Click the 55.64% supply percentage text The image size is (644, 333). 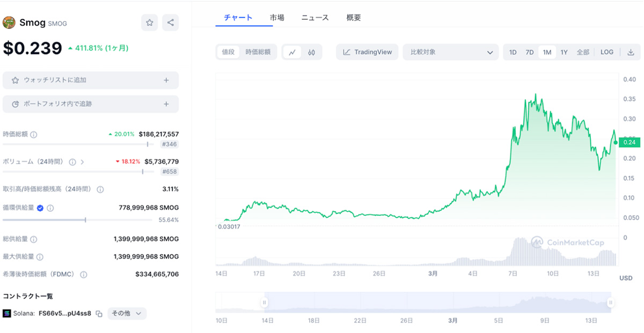(169, 220)
